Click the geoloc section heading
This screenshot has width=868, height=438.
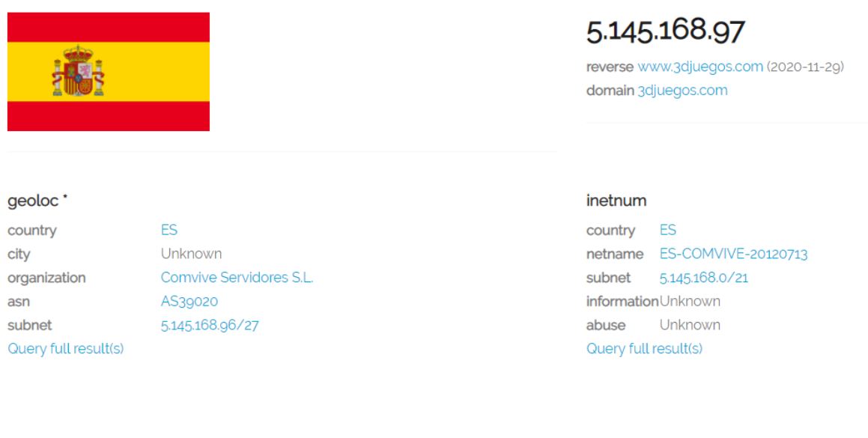pos(33,201)
